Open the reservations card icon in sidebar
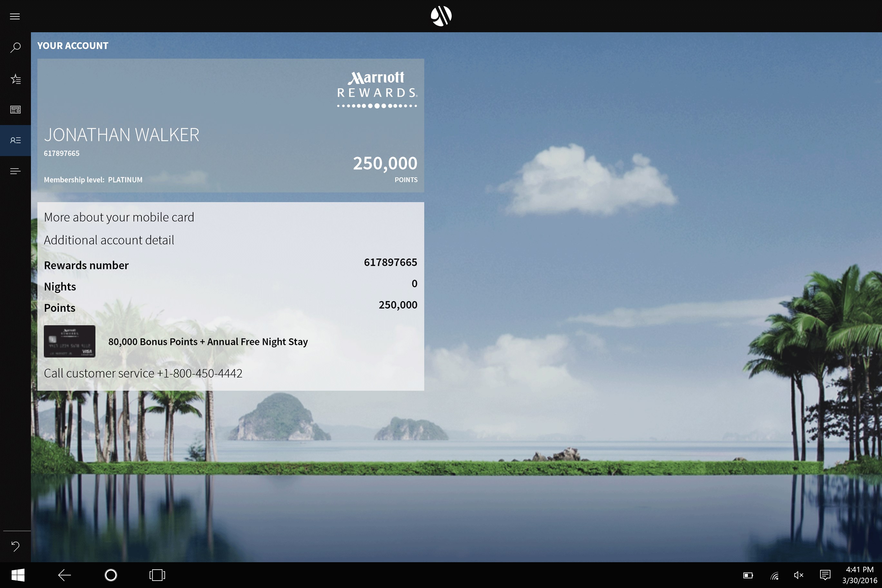Screen dimensions: 882x588 point(15,110)
